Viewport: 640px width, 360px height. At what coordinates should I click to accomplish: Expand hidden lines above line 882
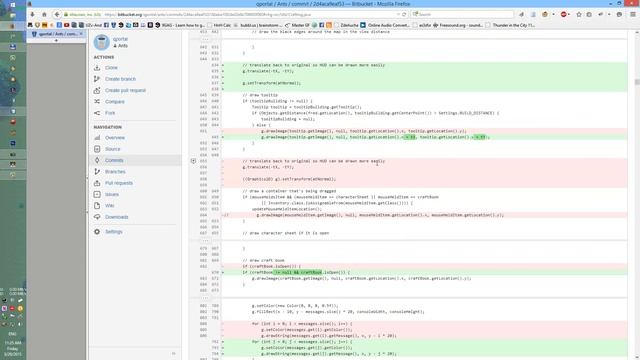click(205, 298)
